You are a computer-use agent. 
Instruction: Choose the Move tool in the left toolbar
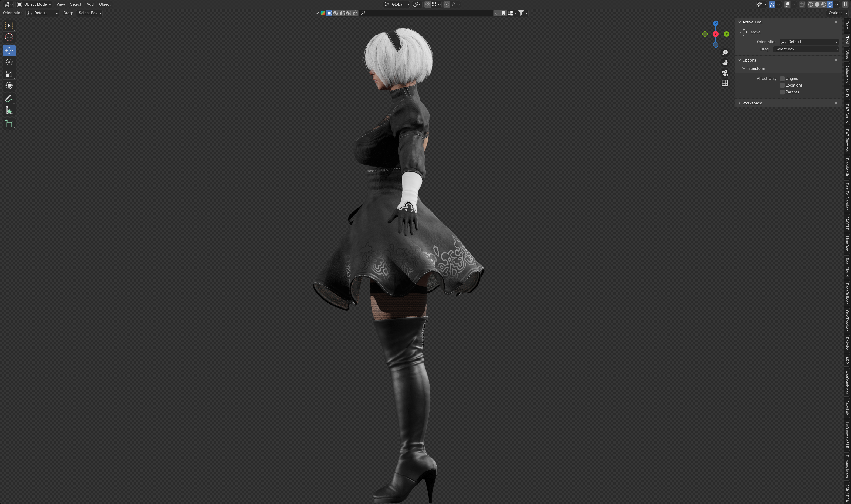(9, 50)
